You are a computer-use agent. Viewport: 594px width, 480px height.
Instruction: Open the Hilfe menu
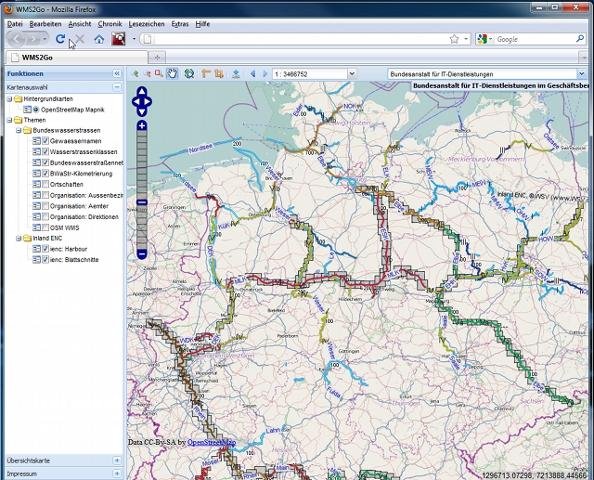click(x=203, y=24)
